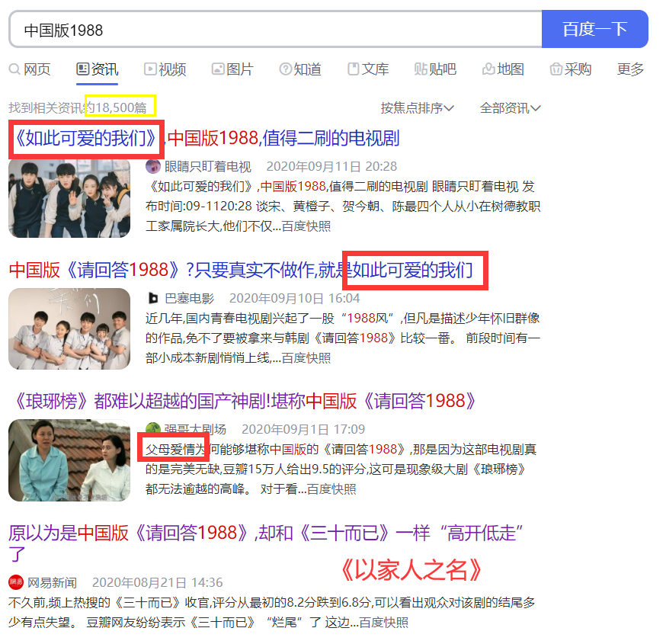Viewport: 666px width, 644px height.
Task: Click the date 2020年09月10日 16:04
Action: coord(294,298)
